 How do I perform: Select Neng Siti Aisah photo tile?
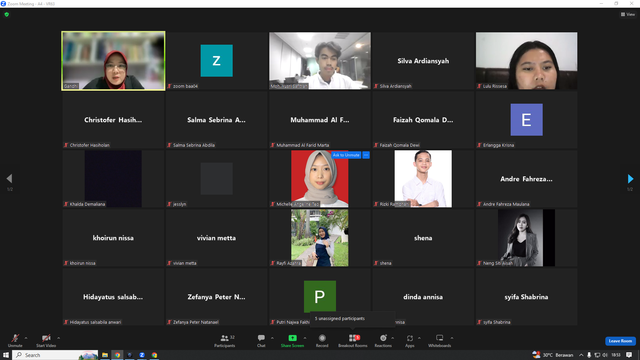click(527, 238)
